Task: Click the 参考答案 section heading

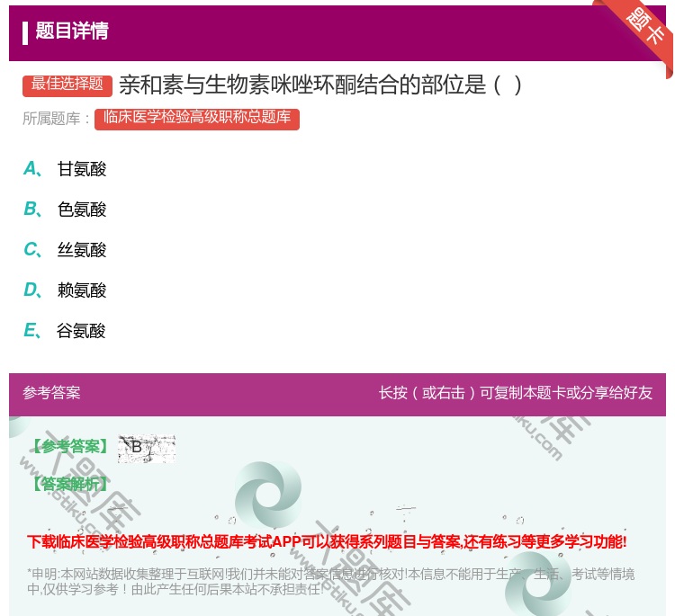Action: pyautogui.click(x=51, y=392)
